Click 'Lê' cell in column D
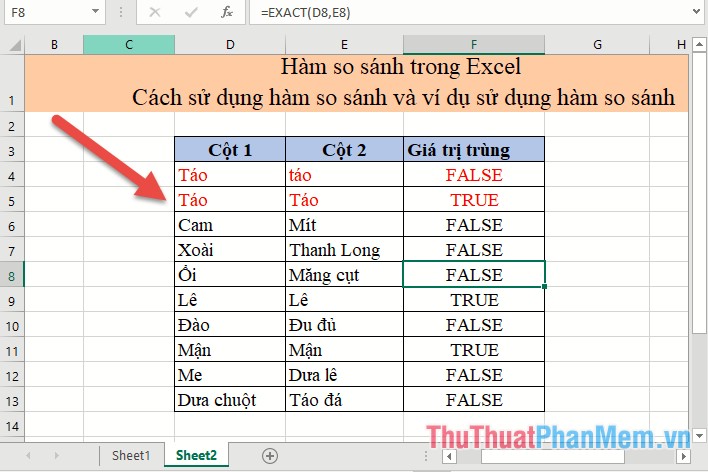This screenshot has width=708, height=472. pos(230,299)
